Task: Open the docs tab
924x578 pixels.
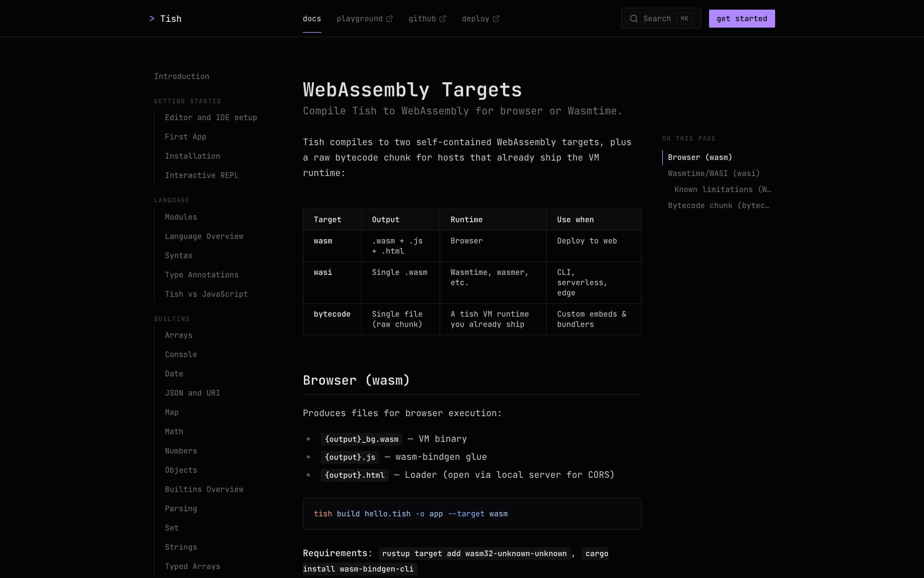Action: coord(312,19)
